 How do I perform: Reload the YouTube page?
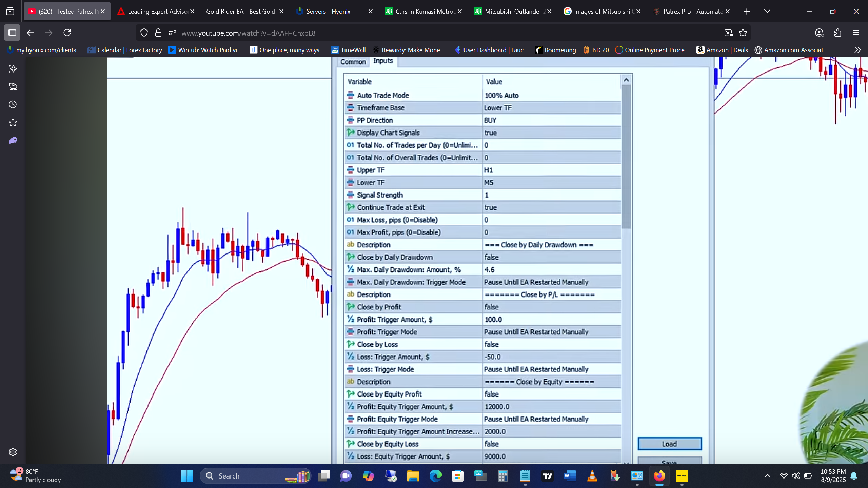pyautogui.click(x=67, y=33)
